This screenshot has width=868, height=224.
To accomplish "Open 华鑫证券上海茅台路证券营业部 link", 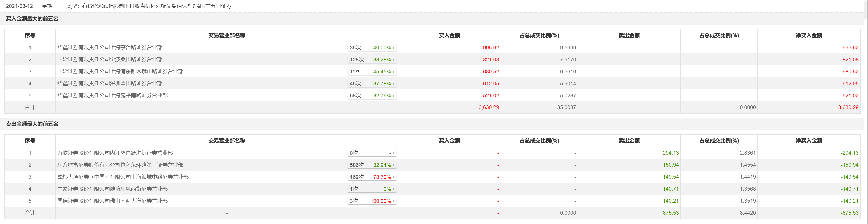I will coord(110,48).
